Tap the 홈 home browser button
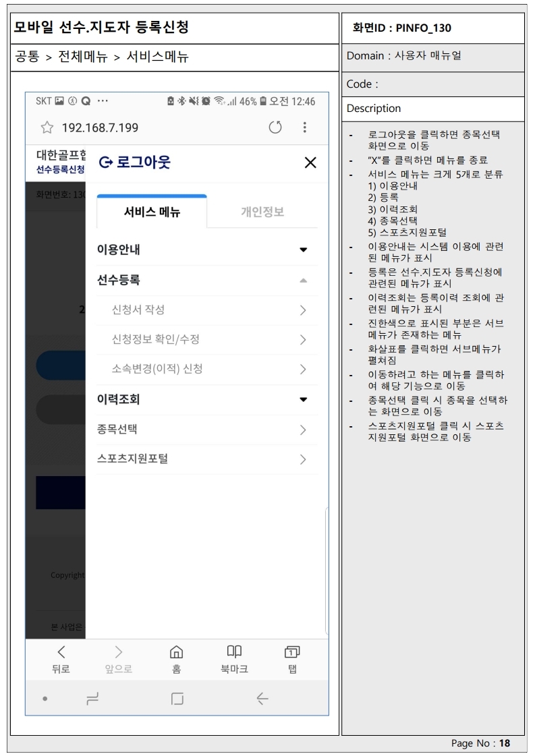 [x=177, y=660]
